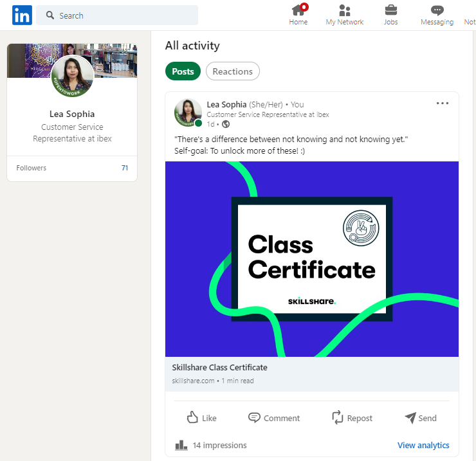This screenshot has height=461, width=476.
Task: Click Lea Sophia name in sidebar card
Action: [x=72, y=114]
